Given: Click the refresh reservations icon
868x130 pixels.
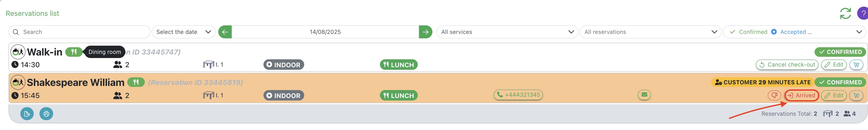Looking at the screenshot, I should [845, 13].
